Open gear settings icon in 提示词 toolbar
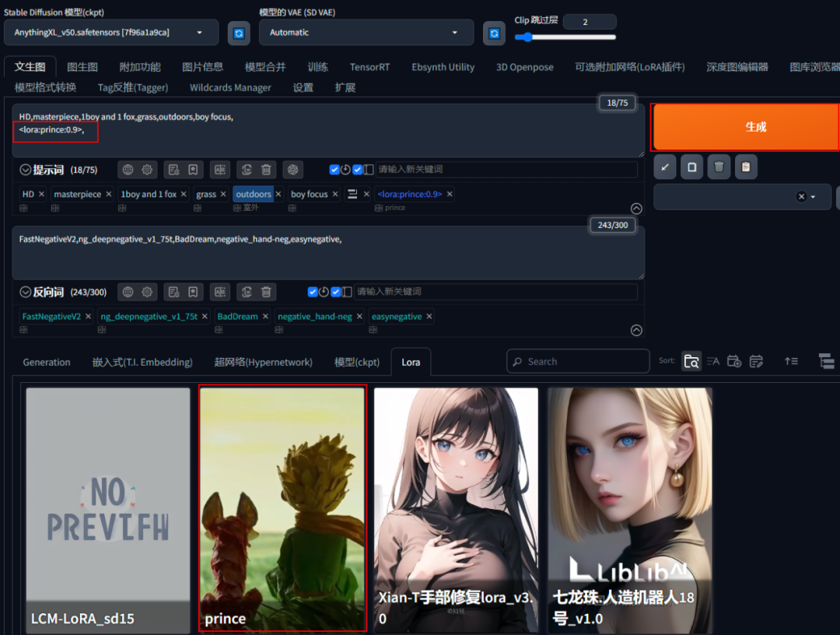Screen dimensions: 840x635 click(x=147, y=170)
